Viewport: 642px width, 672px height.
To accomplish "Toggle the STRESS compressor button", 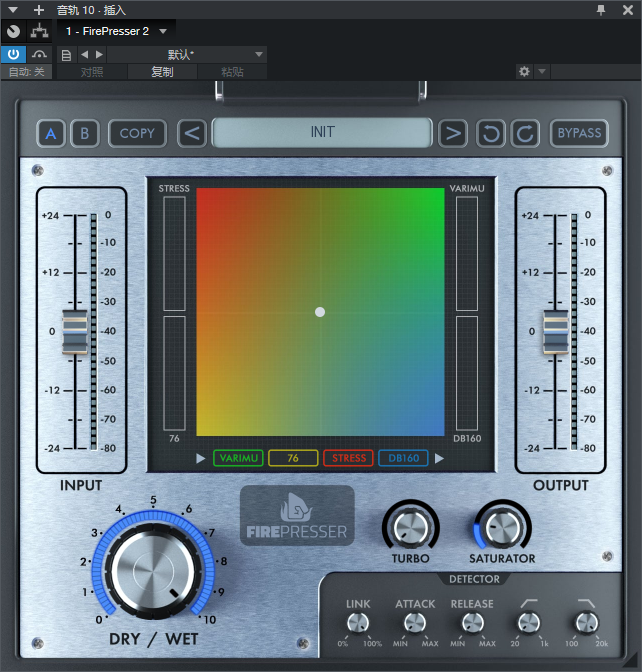I will [348, 458].
